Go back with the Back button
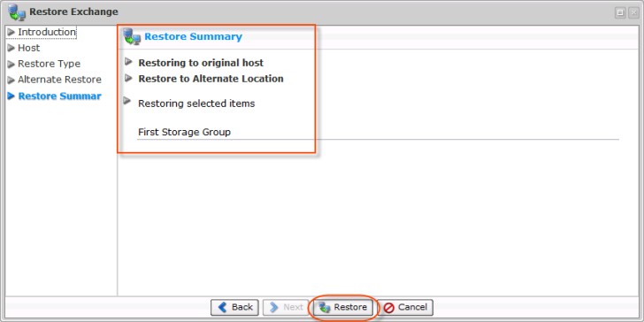This screenshot has width=644, height=322. pyautogui.click(x=234, y=307)
